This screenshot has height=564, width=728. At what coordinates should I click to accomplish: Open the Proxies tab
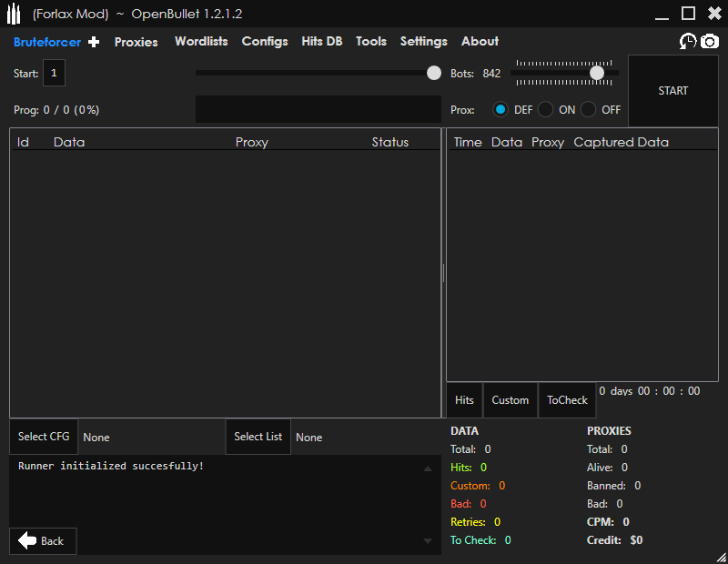click(x=136, y=42)
